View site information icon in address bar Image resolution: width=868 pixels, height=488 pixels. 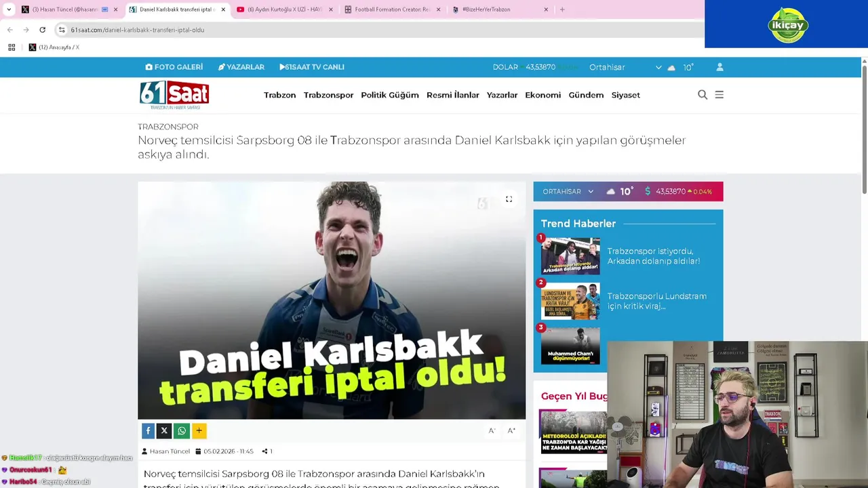pos(62,30)
